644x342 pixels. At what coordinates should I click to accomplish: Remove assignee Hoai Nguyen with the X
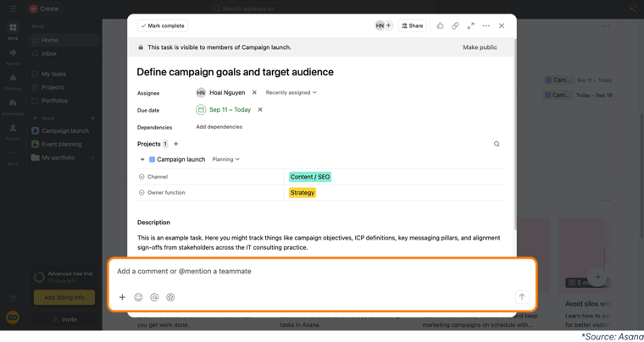click(x=254, y=92)
